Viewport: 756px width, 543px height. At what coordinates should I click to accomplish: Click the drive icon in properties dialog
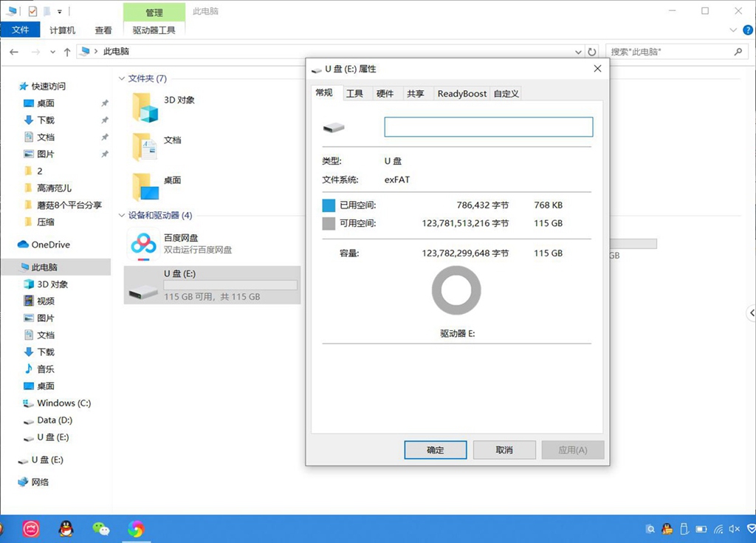[x=334, y=127]
